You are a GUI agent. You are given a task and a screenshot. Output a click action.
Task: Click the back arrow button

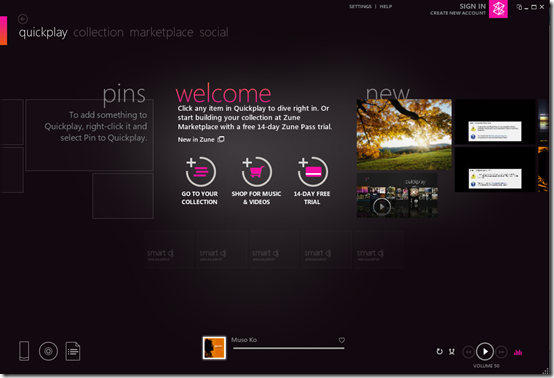coord(23,19)
